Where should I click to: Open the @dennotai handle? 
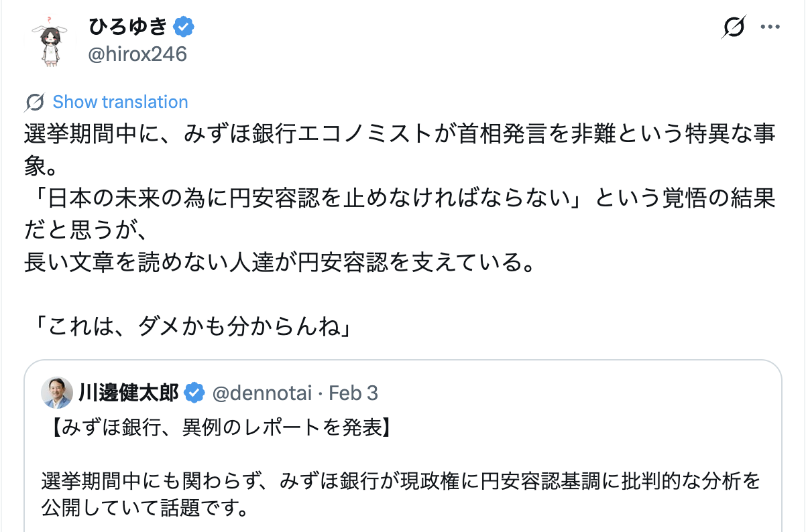click(262, 393)
